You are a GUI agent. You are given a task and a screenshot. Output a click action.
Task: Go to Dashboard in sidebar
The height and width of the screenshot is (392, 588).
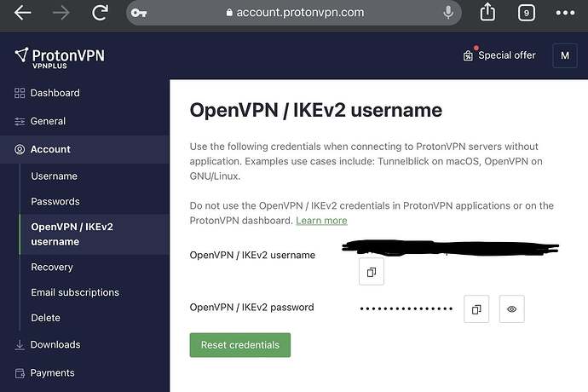pyautogui.click(x=55, y=93)
